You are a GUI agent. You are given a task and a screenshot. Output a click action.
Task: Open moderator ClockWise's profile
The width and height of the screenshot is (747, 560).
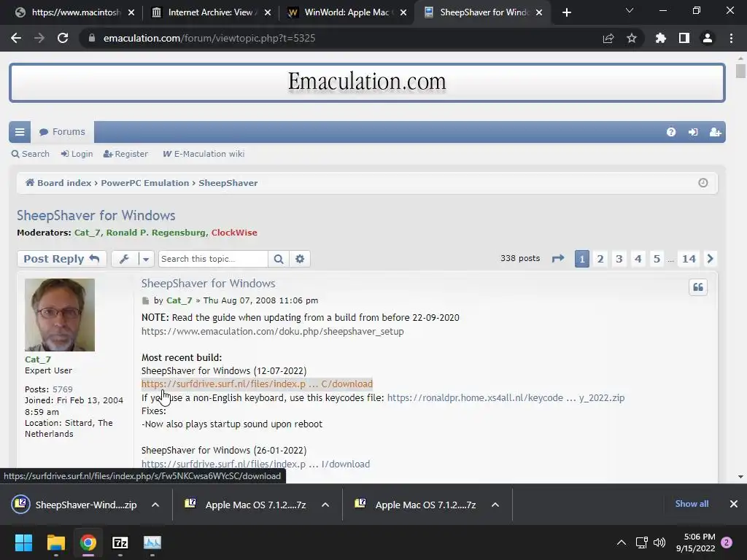click(234, 233)
